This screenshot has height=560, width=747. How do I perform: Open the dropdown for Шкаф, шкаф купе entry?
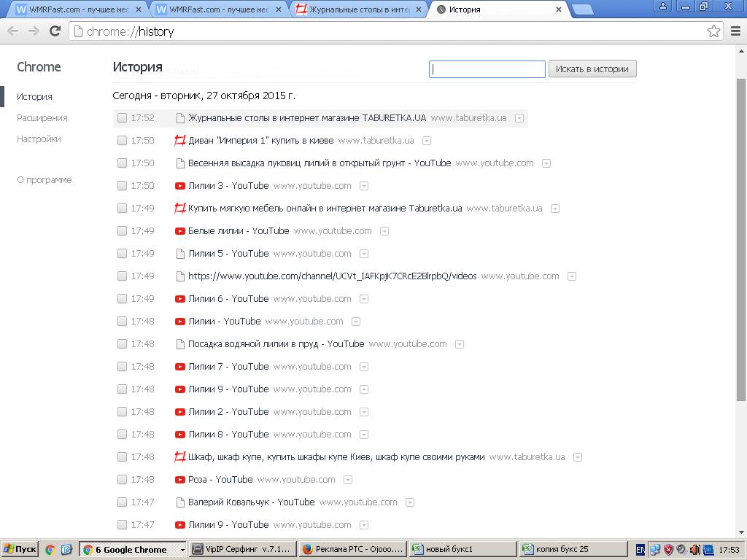[x=578, y=457]
